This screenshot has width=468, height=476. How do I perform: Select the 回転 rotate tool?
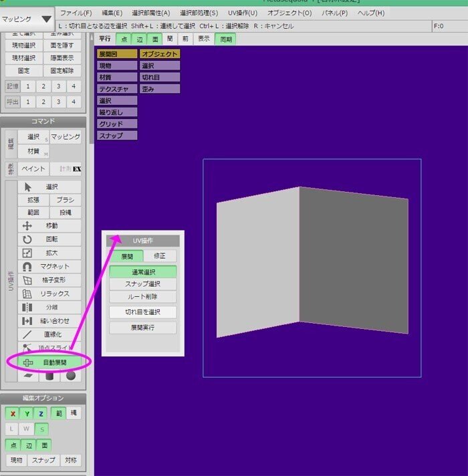(49, 239)
